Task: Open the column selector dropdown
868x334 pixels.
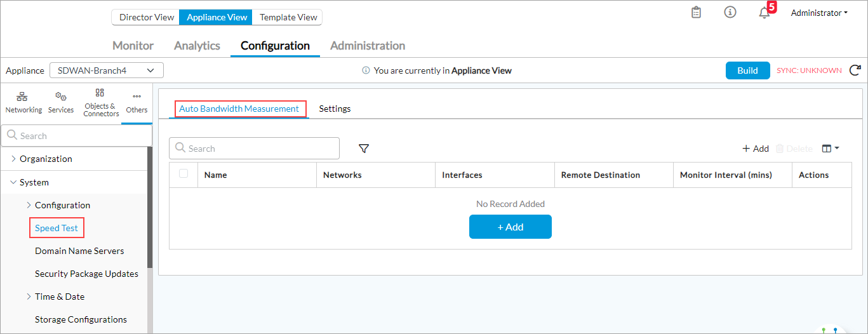Action: (830, 149)
